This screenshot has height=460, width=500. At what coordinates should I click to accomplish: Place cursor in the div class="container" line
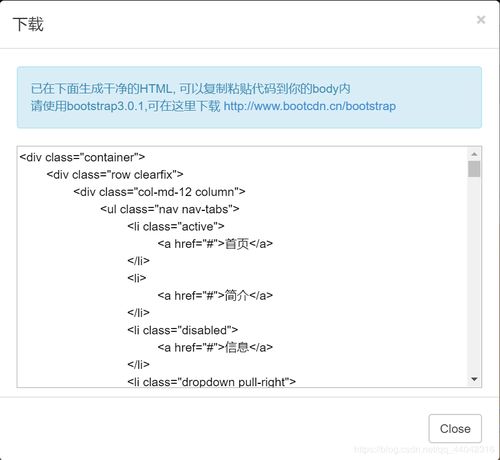[82, 157]
